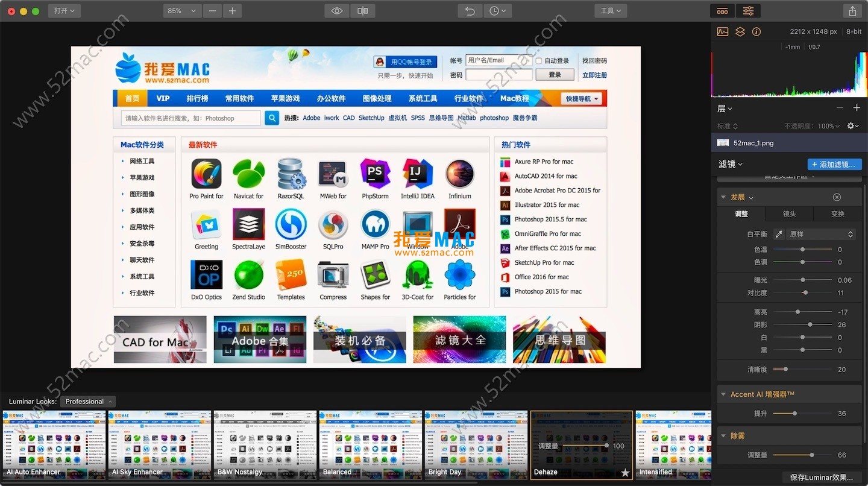Apply the Intensified look

click(x=673, y=445)
